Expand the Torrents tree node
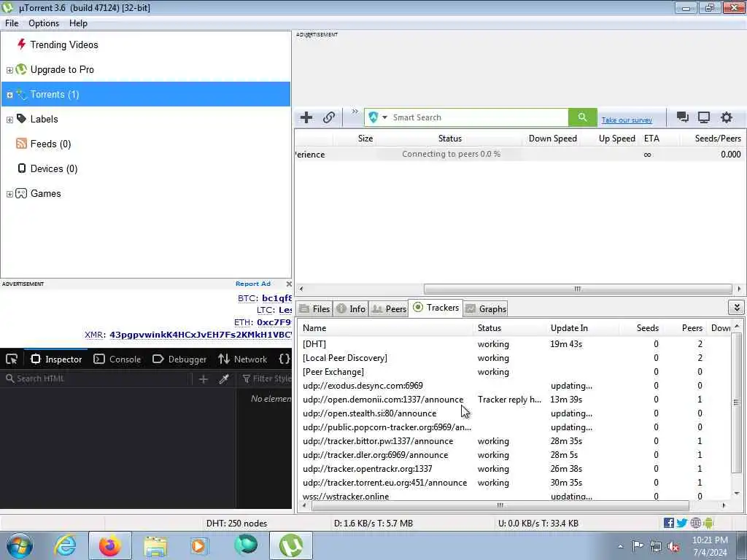 9,95
